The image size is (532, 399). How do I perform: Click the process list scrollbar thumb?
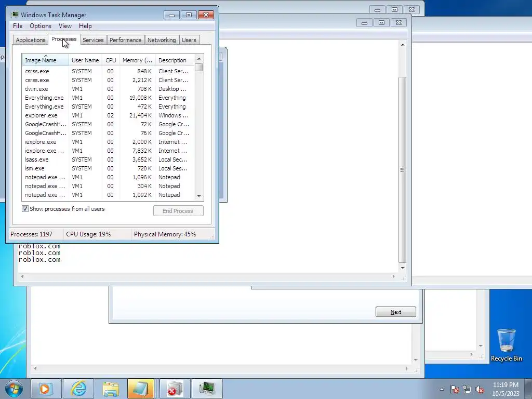pos(199,67)
